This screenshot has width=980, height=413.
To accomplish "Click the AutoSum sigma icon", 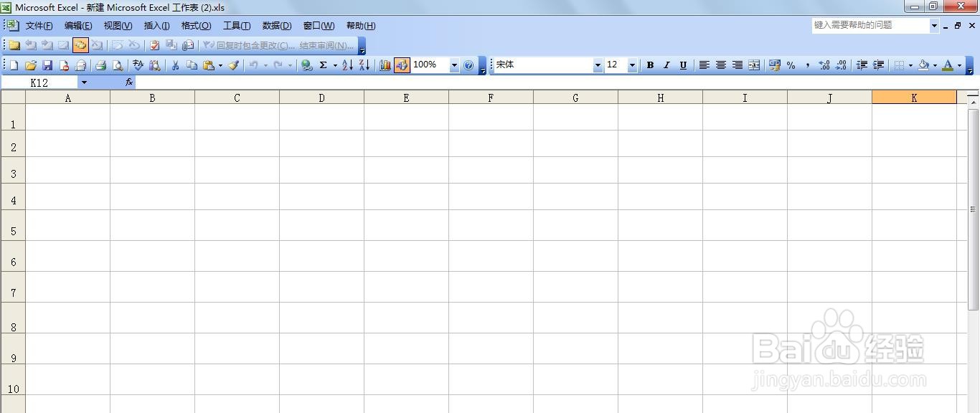I will (x=324, y=65).
